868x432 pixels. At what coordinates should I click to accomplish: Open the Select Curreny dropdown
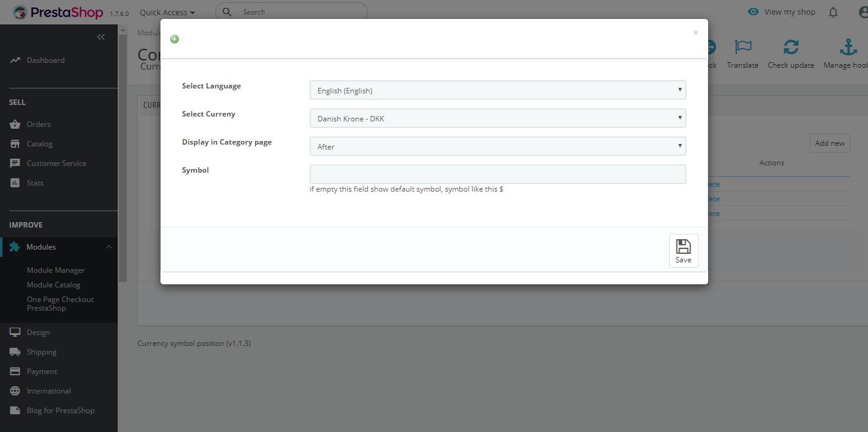point(498,118)
